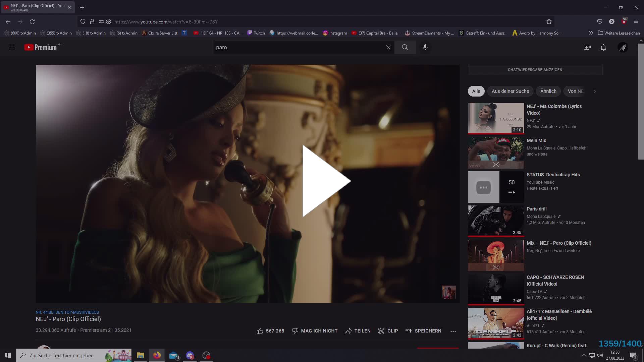Expand more filter chips with the right arrow
This screenshot has width=644, height=362.
595,92
